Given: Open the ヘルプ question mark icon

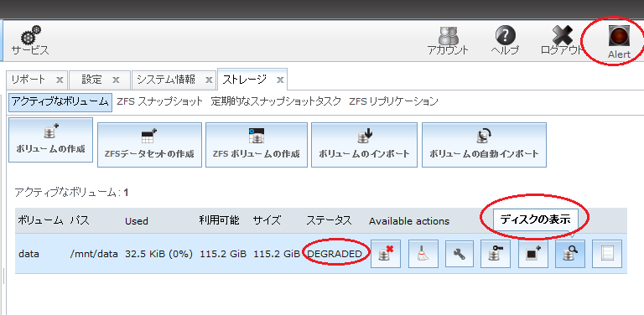Looking at the screenshot, I should pyautogui.click(x=505, y=35).
